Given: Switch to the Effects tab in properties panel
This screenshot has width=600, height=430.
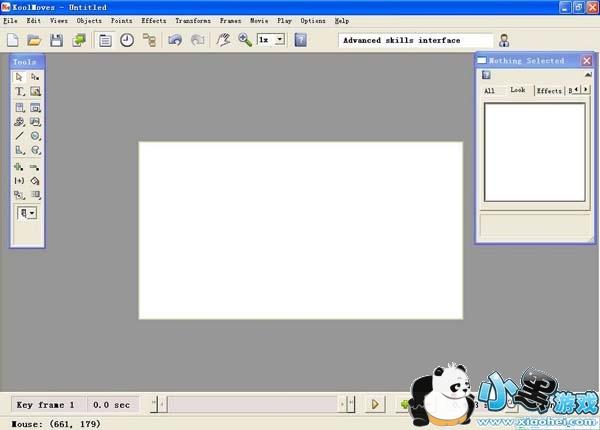Looking at the screenshot, I should 549,91.
